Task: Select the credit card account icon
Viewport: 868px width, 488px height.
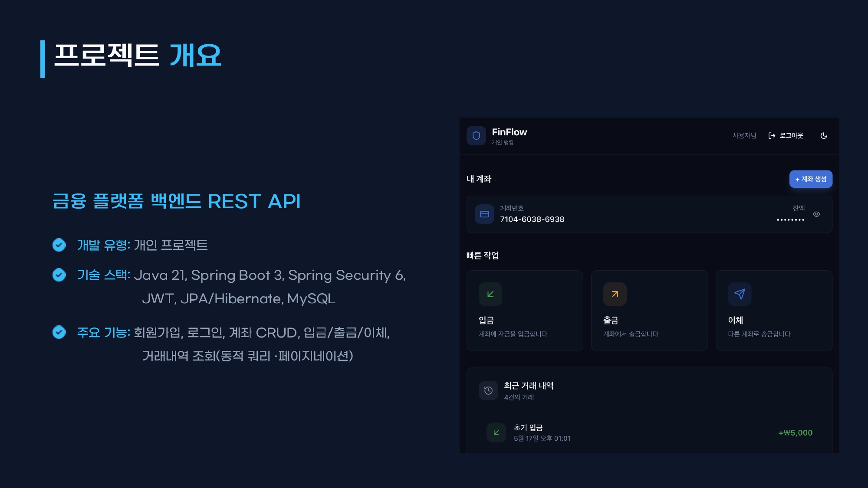Action: click(x=484, y=214)
